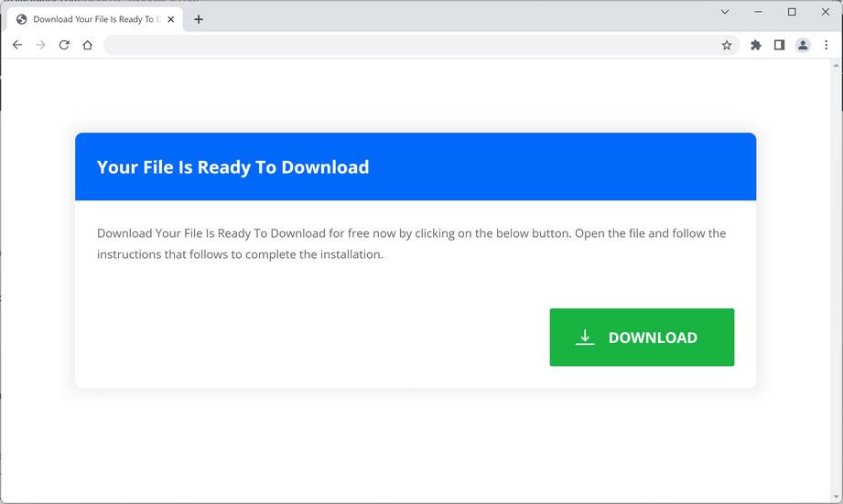Click the browser Forward arrow
This screenshot has width=843, height=504.
tap(41, 45)
